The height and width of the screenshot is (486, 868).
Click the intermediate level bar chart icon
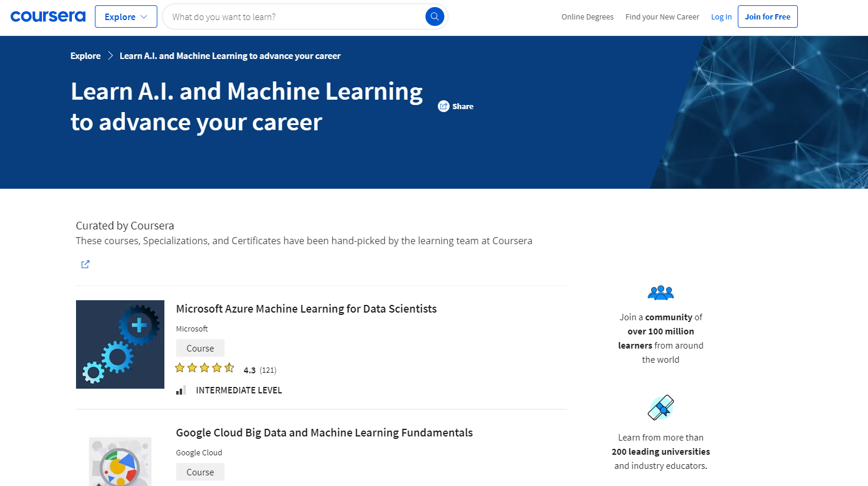pyautogui.click(x=181, y=390)
